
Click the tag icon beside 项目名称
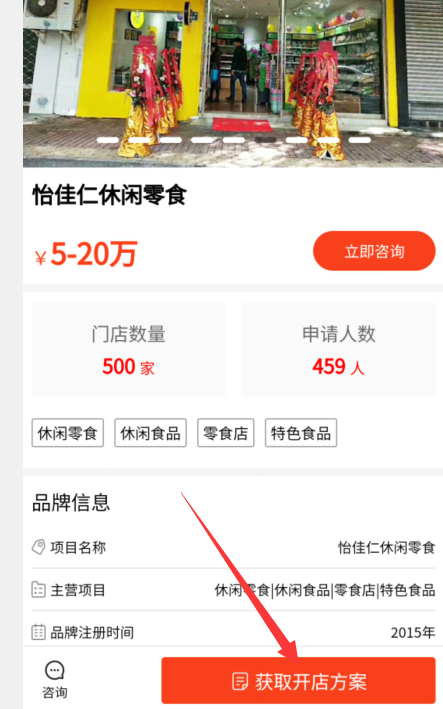pos(38,547)
